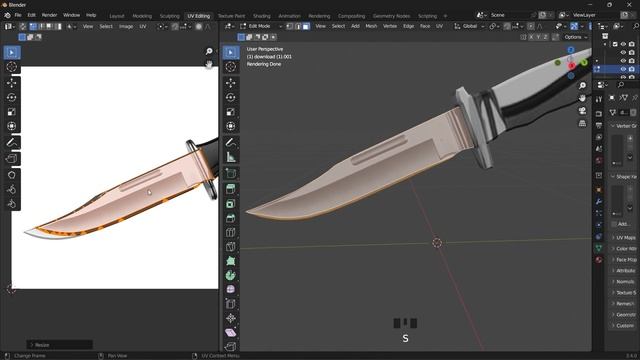Pick the Rotate tool in UV editor
The width and height of the screenshot is (640, 360).
pyautogui.click(x=11, y=97)
